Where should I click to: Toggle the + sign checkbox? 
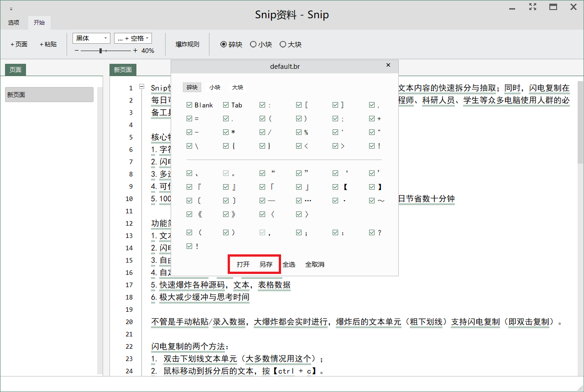point(372,119)
